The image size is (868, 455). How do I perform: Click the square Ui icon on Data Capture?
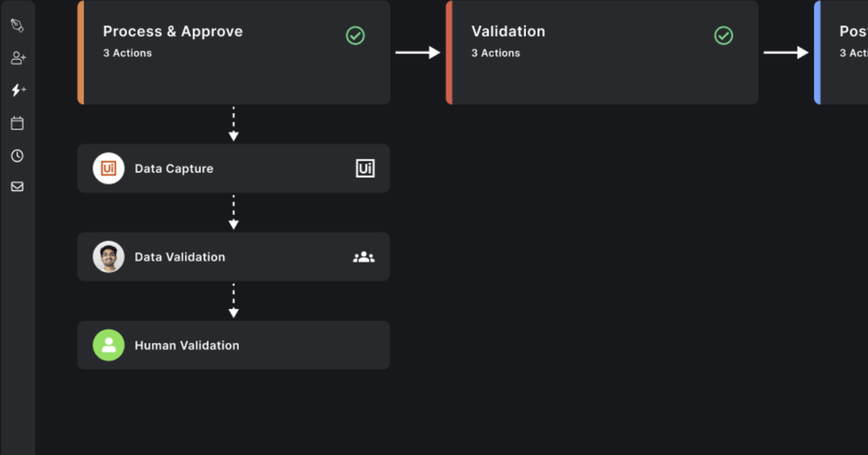[x=365, y=168]
